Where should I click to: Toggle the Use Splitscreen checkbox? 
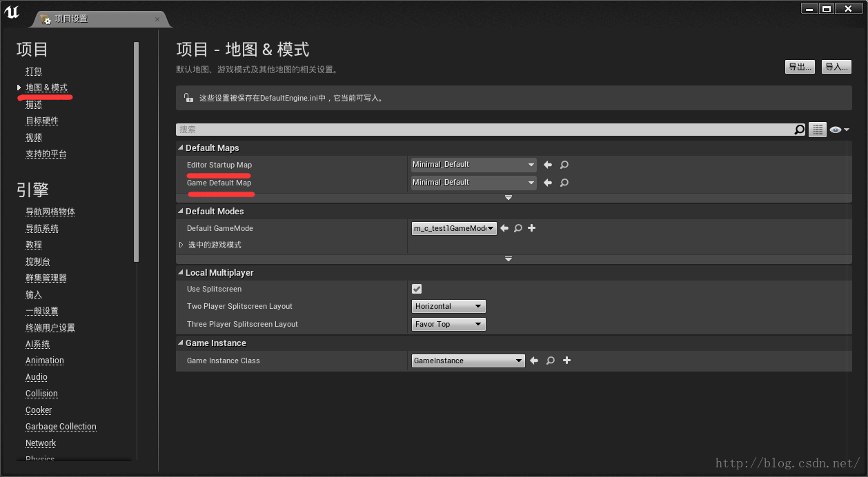417,289
